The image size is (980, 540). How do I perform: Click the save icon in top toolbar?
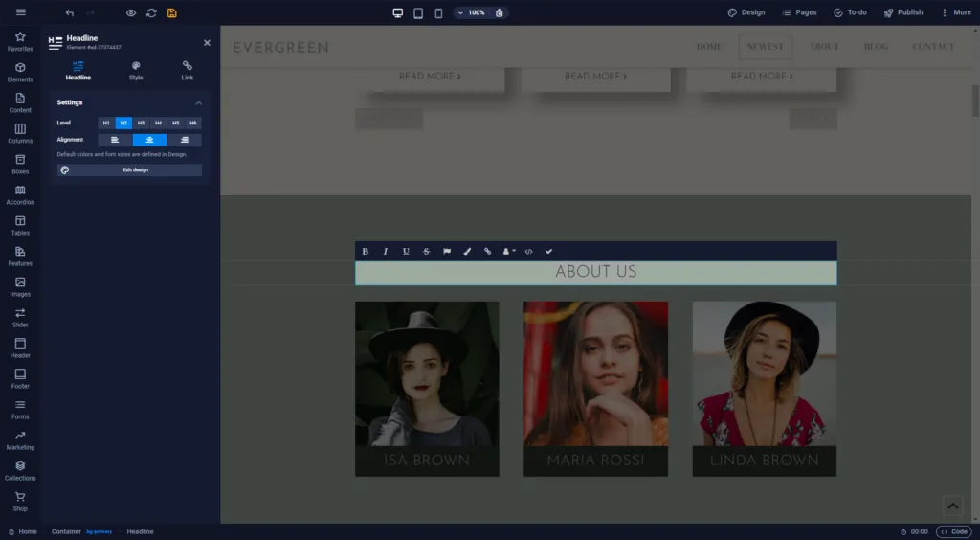[x=172, y=12]
